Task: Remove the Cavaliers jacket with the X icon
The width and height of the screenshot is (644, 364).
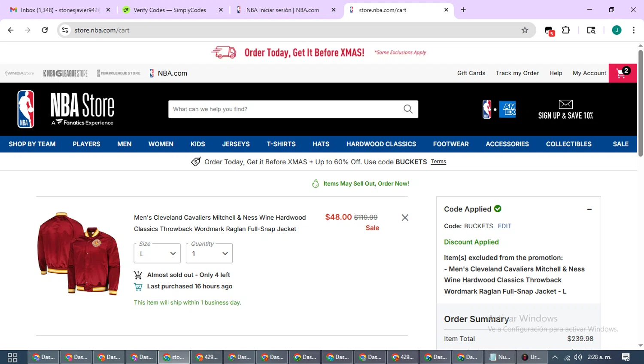Action: [405, 217]
